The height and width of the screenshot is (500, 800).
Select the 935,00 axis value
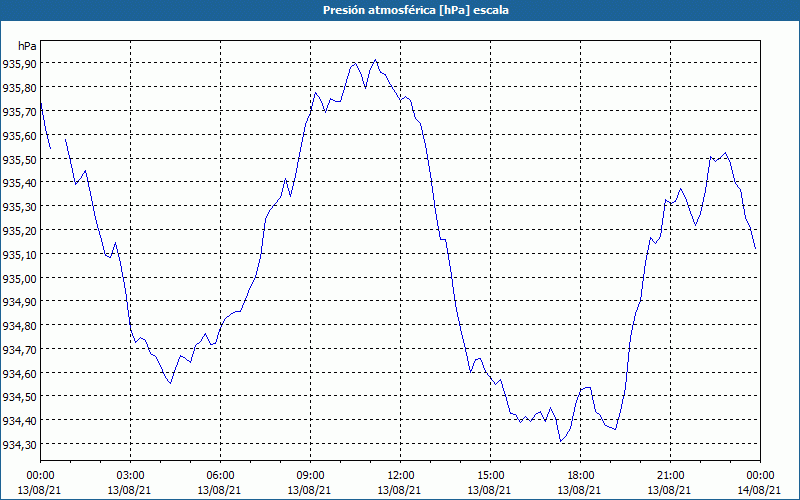[x=19, y=278]
